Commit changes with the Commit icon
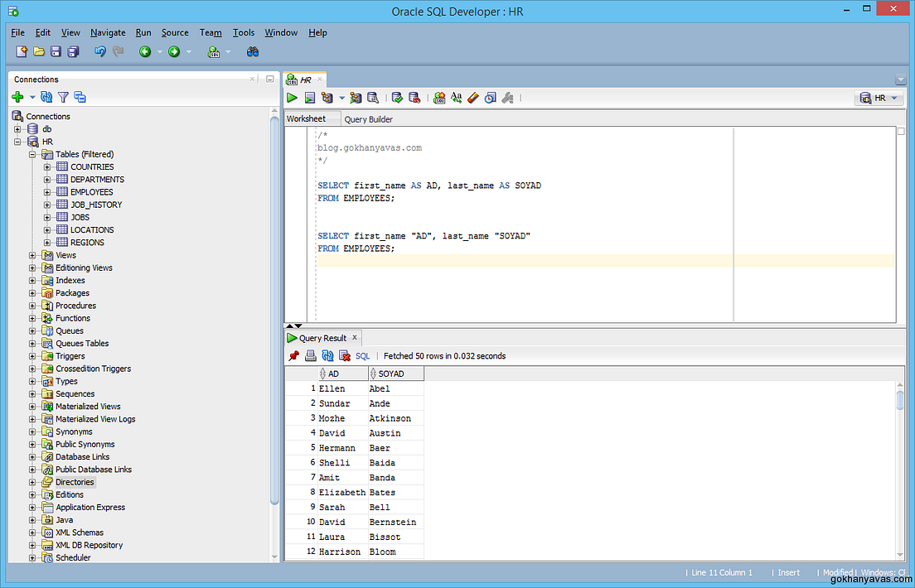 point(397,98)
